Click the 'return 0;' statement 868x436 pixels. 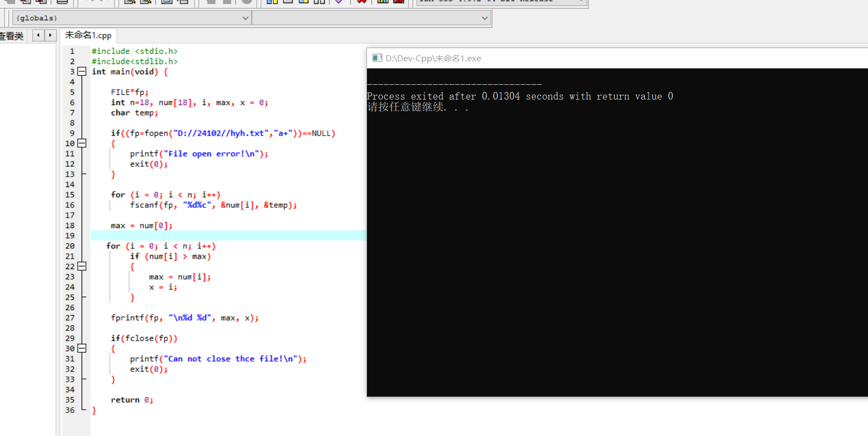(x=132, y=400)
